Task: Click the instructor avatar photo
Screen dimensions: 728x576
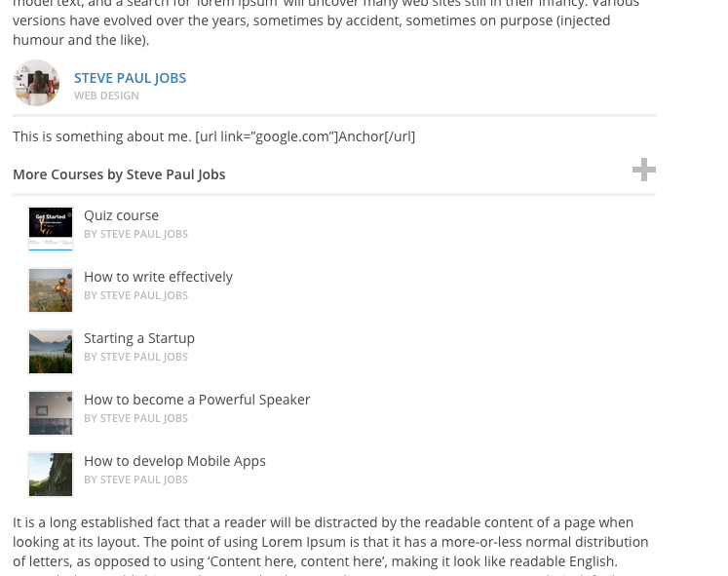Action: point(36,83)
